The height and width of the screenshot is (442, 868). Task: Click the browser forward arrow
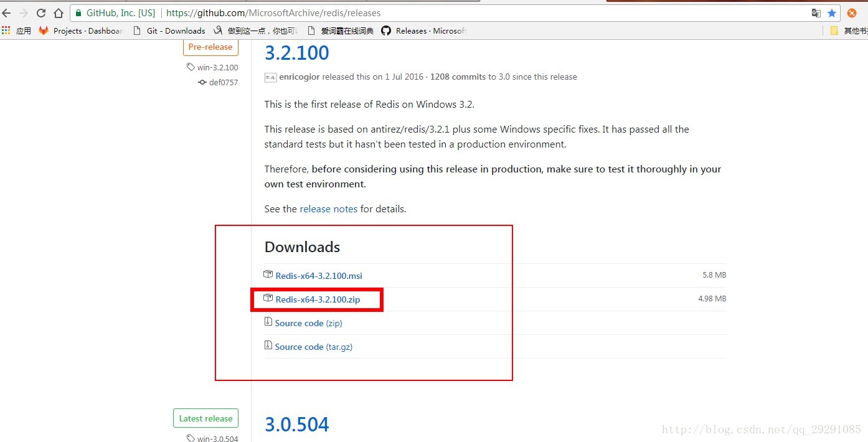pos(24,12)
